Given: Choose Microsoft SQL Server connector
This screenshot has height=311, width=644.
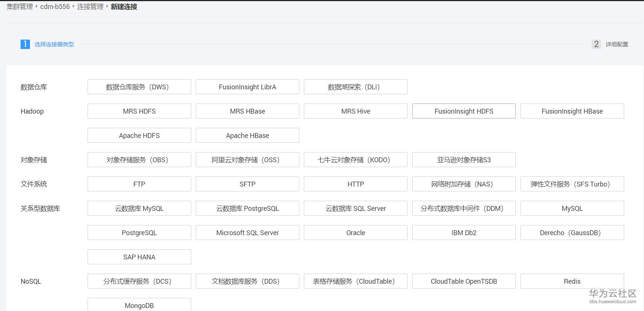Looking at the screenshot, I should click(x=247, y=233).
